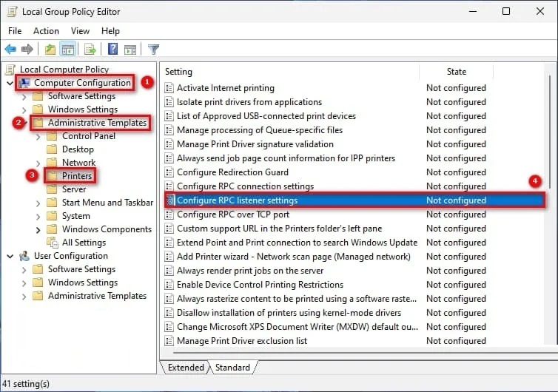The image size is (558, 392).
Task: Click the Filter funnel toolbar icon
Action: 153,50
